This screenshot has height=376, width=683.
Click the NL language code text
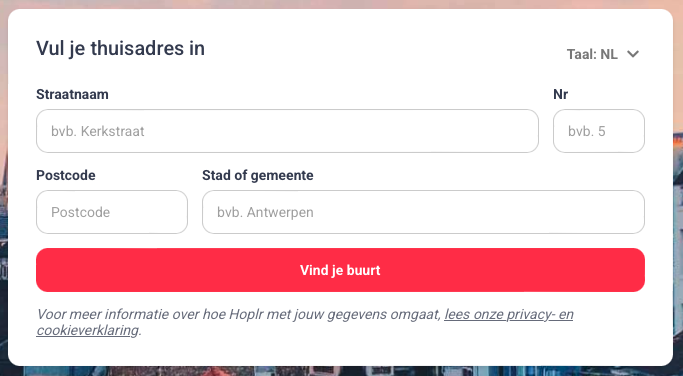pos(609,54)
